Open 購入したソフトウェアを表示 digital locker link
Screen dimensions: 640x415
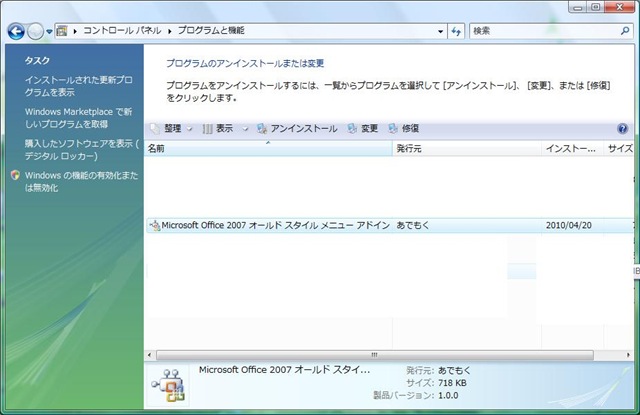pyautogui.click(x=82, y=150)
